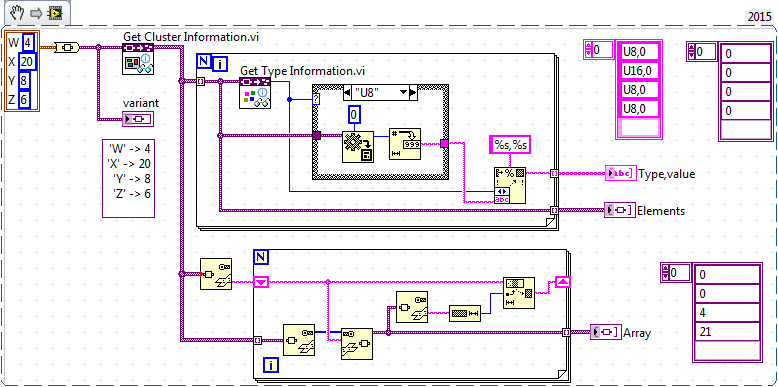The width and height of the screenshot is (778, 387).
Task: Click the Number To Decimal String node
Action: [405, 144]
